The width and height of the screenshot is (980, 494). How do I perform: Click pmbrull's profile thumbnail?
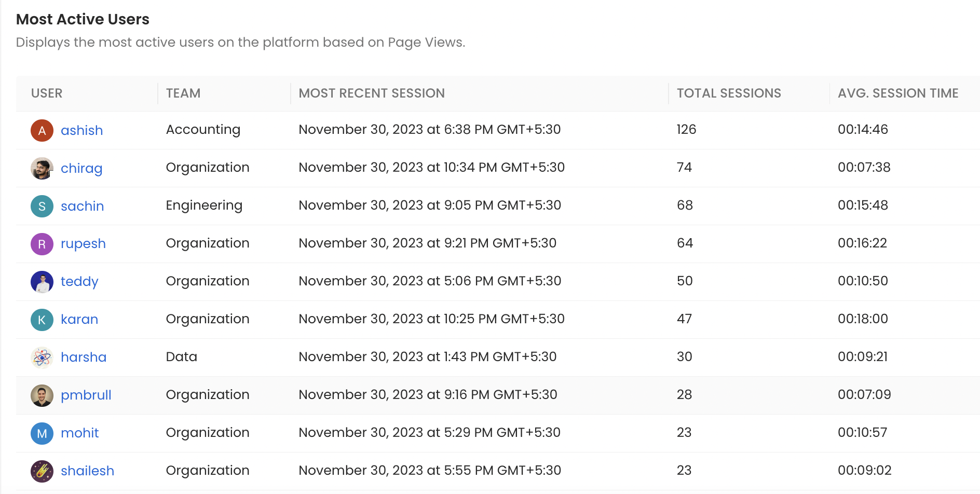click(x=42, y=395)
